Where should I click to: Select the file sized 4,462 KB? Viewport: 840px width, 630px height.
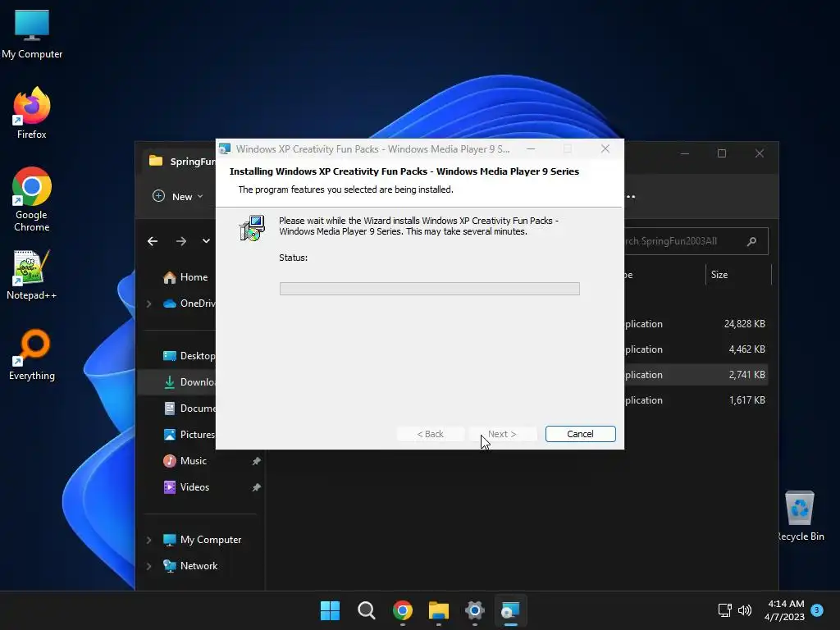[x=696, y=349]
